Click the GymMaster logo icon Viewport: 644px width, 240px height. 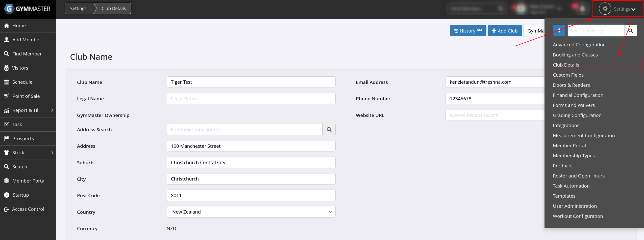tap(9, 9)
